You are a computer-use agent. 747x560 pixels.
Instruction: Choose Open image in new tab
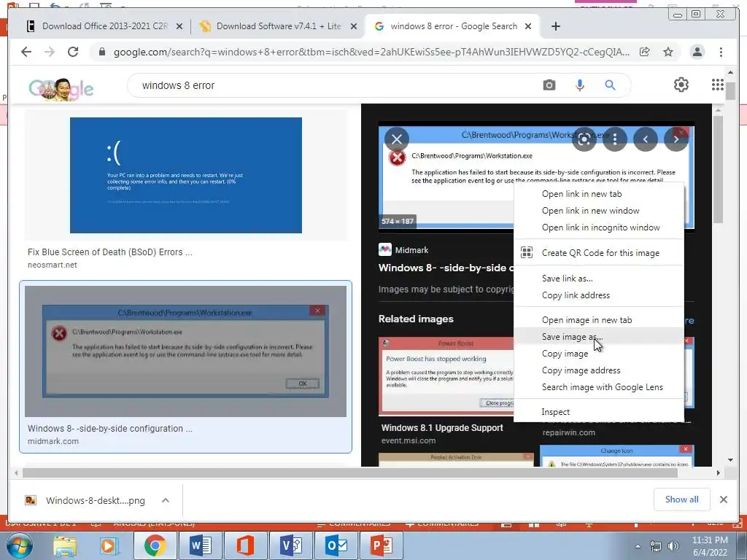click(x=599, y=320)
